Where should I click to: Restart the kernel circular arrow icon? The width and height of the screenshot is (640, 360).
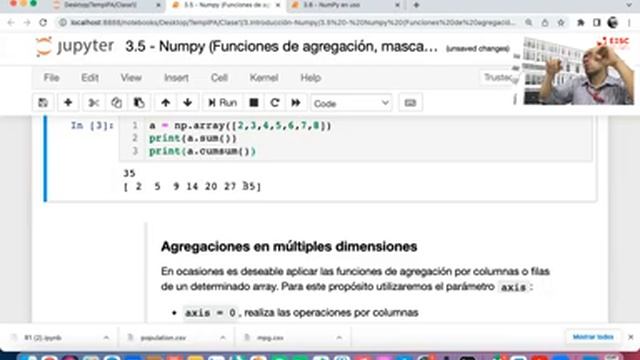[x=275, y=103]
